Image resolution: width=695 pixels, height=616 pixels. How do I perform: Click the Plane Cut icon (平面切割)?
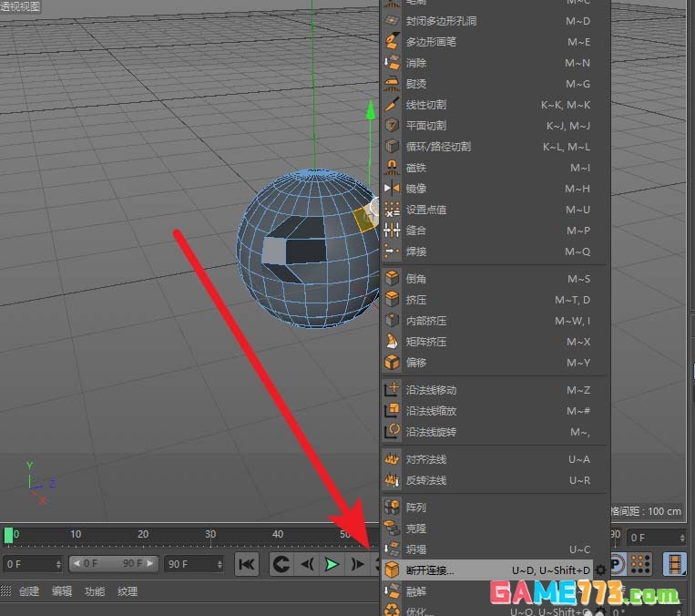coord(392,126)
